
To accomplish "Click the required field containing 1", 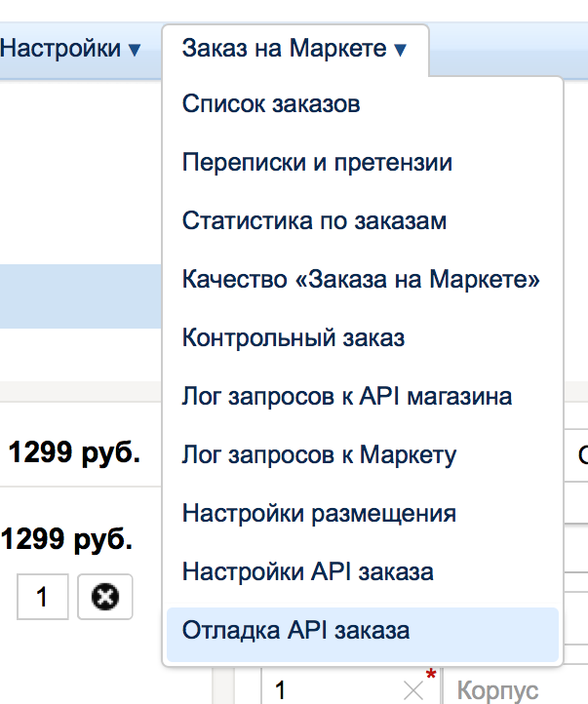I will pos(332,690).
